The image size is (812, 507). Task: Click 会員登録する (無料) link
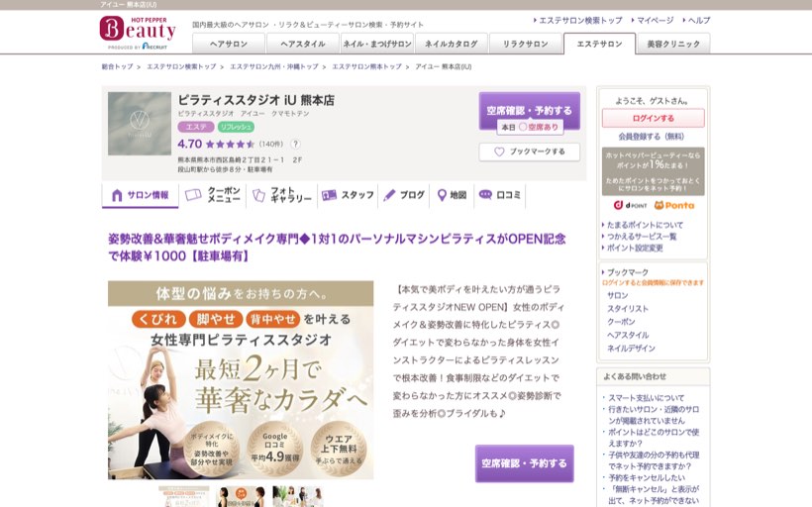coord(652,137)
